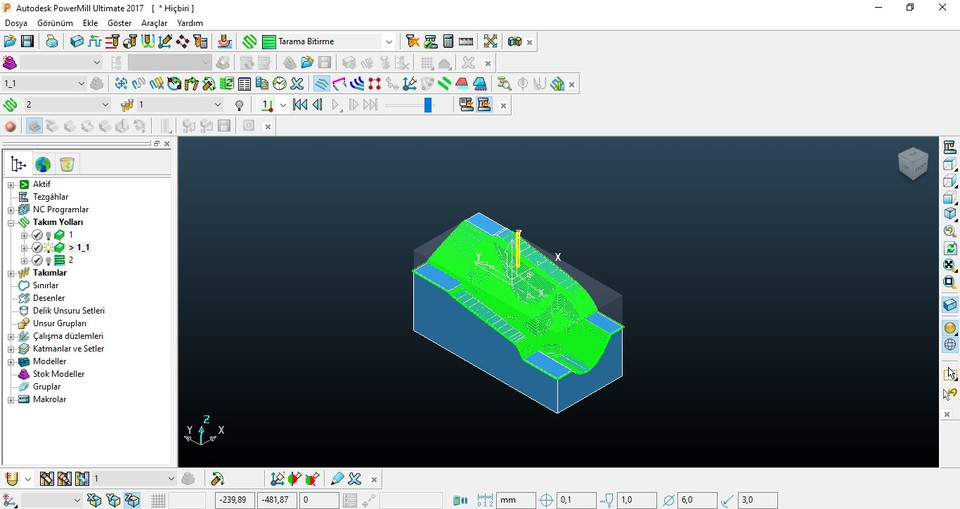
Task: Open the calculator icon in the top toolbar
Action: pyautogui.click(x=448, y=41)
